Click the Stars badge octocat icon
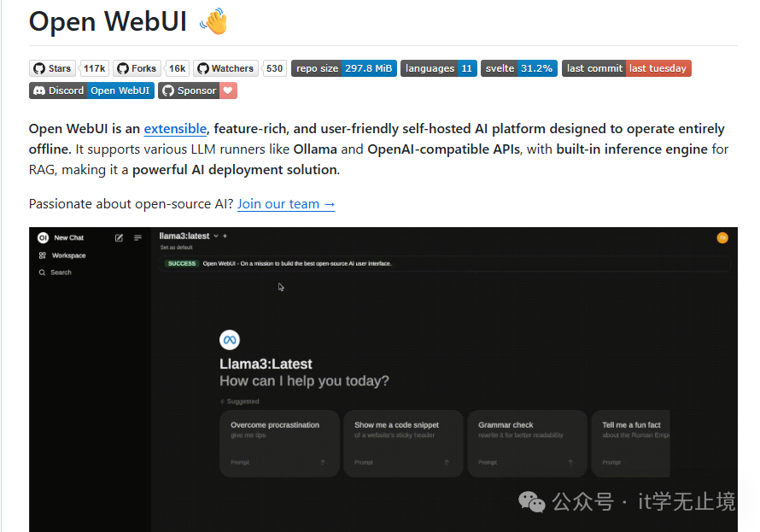The width and height of the screenshot is (760, 532). [39, 68]
